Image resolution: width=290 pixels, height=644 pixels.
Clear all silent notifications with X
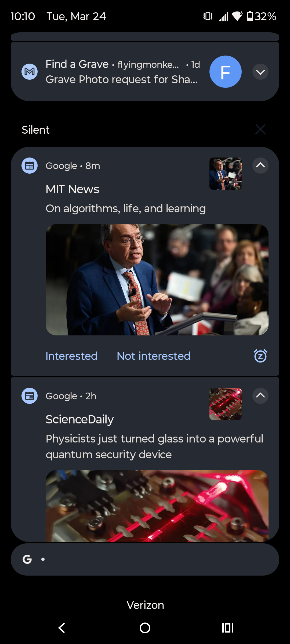(x=260, y=130)
